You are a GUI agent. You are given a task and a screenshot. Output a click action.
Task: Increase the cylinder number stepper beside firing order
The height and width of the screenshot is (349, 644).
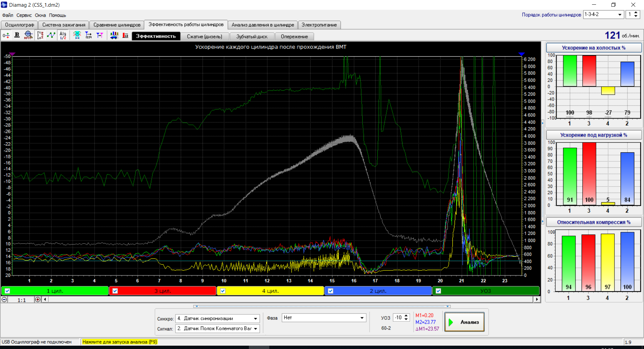coord(636,13)
